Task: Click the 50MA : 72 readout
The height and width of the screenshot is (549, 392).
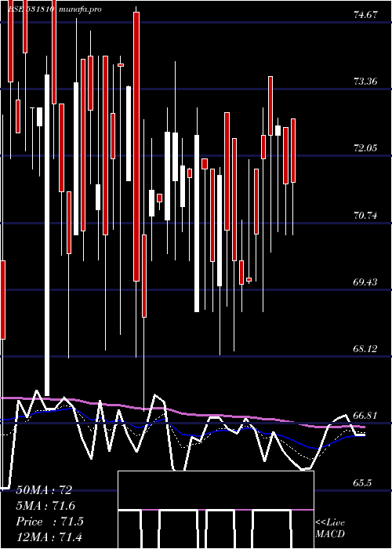Action: pos(44,490)
